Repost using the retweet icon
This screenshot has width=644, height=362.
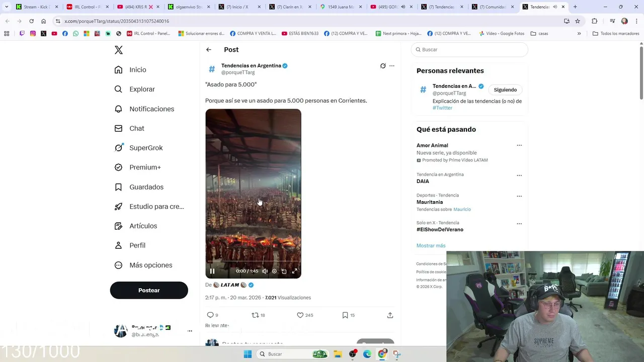point(255,315)
